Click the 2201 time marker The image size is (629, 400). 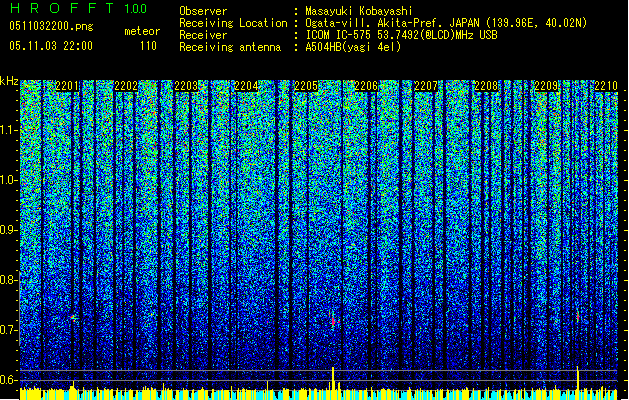click(x=67, y=86)
